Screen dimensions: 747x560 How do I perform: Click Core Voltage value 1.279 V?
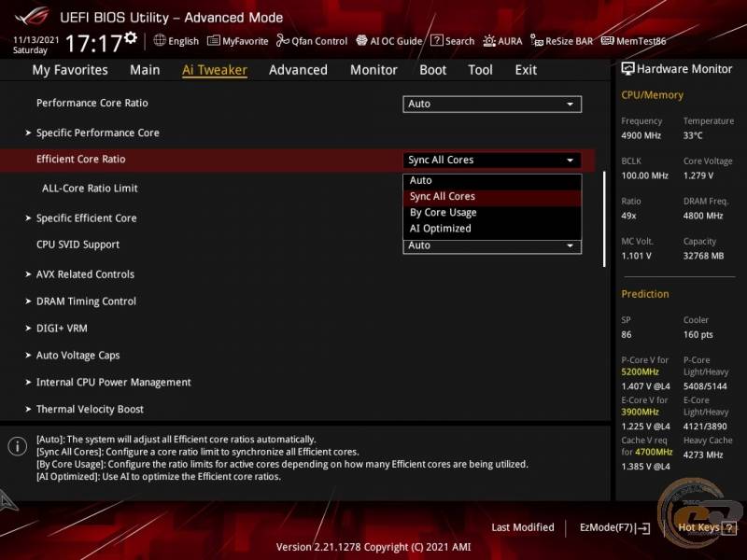[x=698, y=175]
